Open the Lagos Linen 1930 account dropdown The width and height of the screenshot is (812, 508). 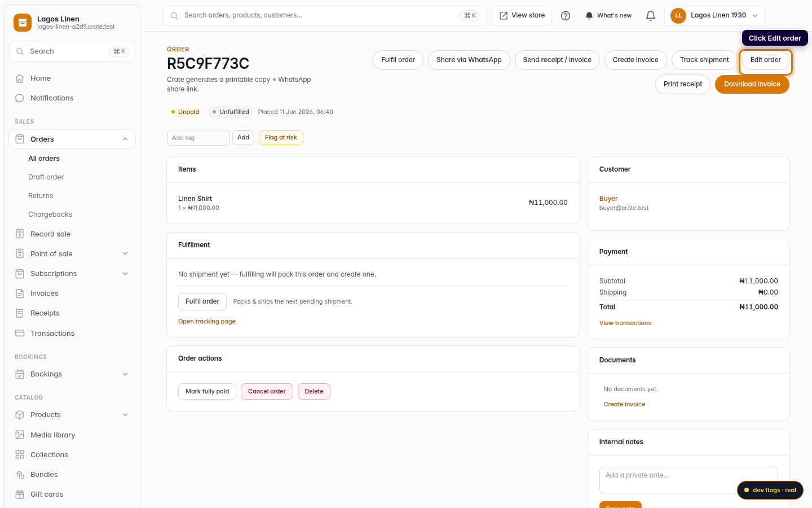click(x=715, y=16)
